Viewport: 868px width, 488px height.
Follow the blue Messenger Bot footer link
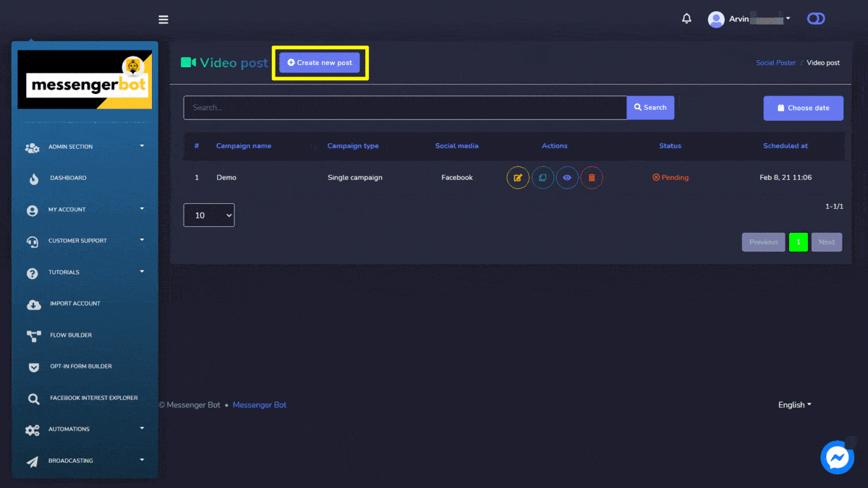(260, 405)
